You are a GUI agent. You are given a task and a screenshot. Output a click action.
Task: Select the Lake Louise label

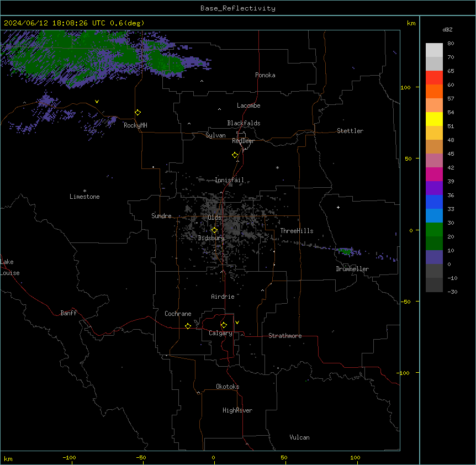(x=10, y=267)
